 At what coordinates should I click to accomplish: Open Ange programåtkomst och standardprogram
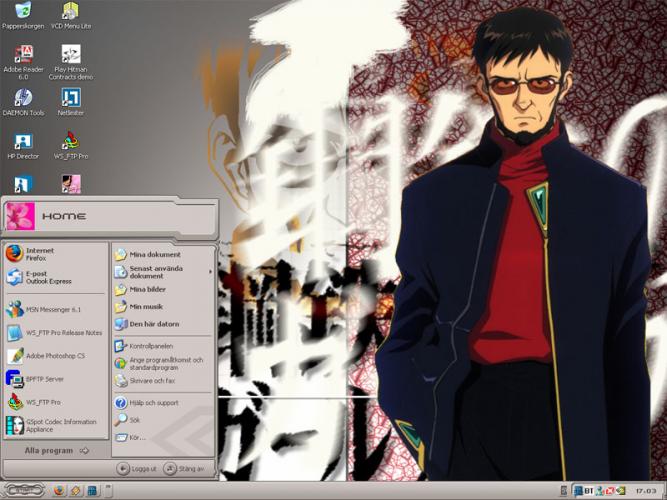[x=163, y=363]
